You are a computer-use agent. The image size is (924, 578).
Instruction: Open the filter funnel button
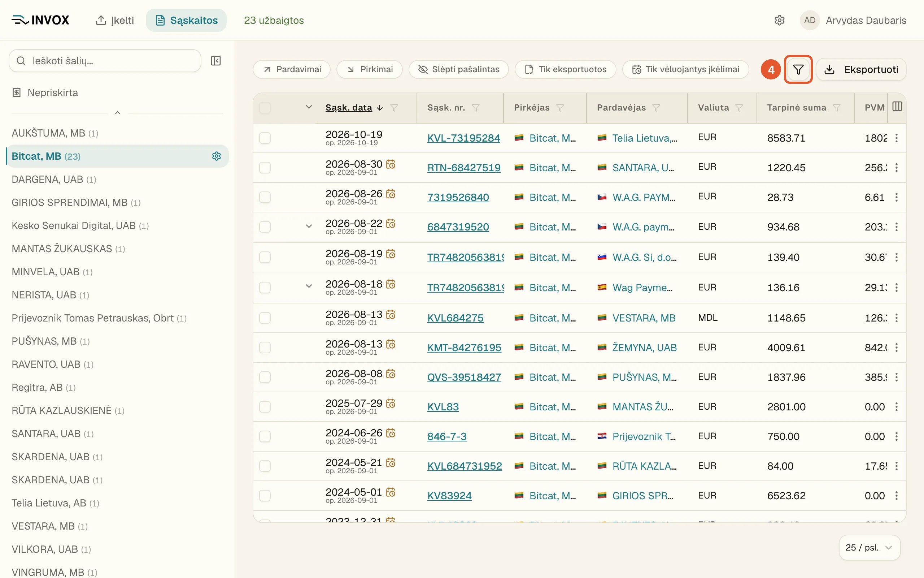(x=798, y=70)
